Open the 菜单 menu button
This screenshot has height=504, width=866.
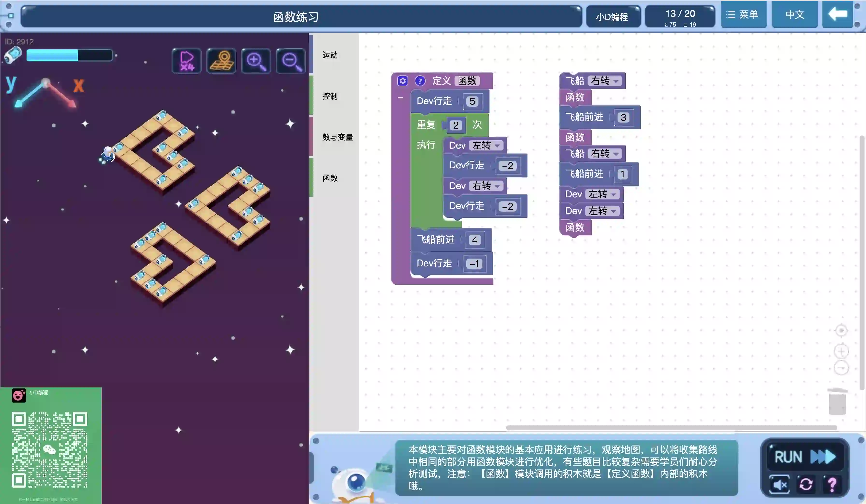click(x=743, y=14)
